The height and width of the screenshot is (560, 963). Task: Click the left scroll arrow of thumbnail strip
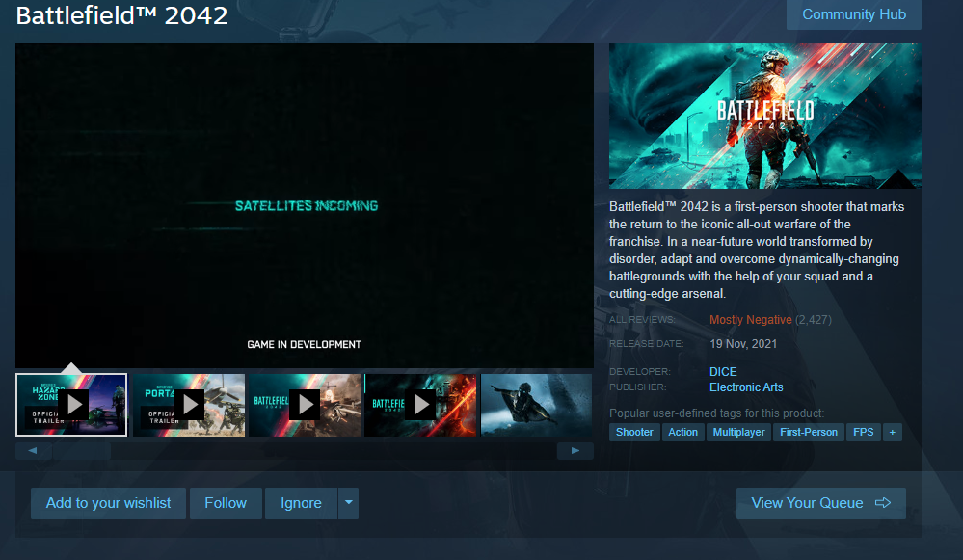[33, 451]
